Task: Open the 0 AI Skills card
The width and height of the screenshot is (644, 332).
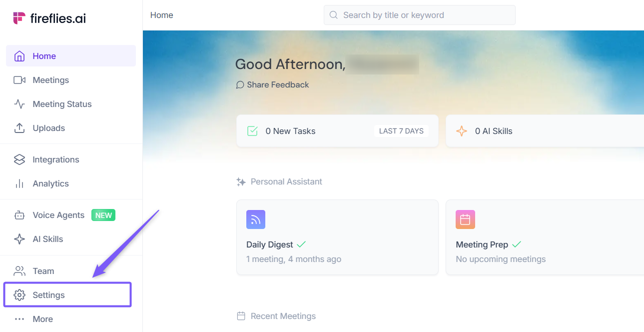Action: [x=545, y=131]
